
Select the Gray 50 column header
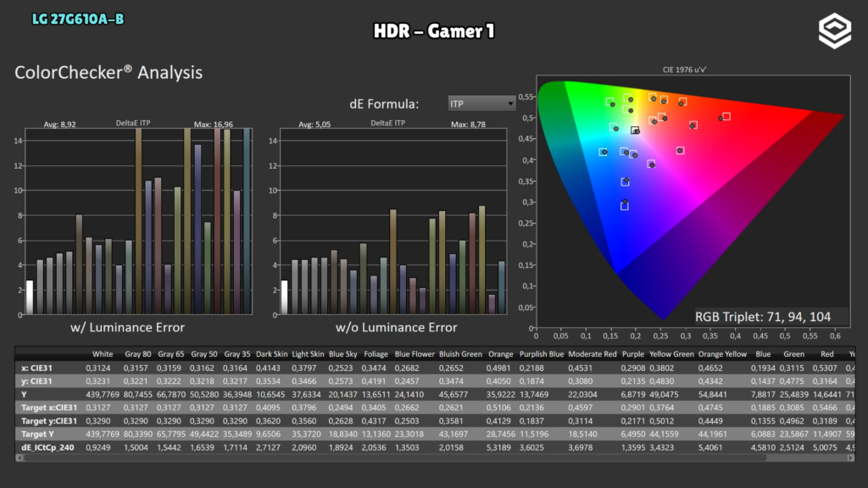point(203,354)
